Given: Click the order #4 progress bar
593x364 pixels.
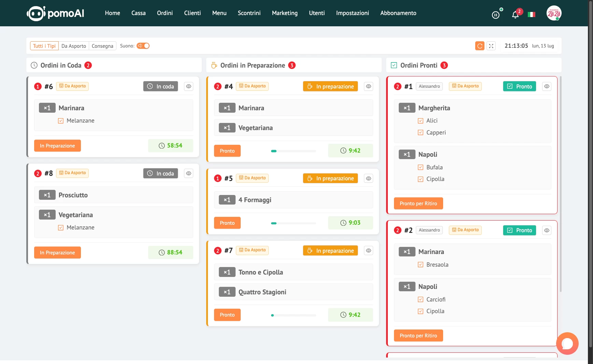Looking at the screenshot, I should point(294,151).
